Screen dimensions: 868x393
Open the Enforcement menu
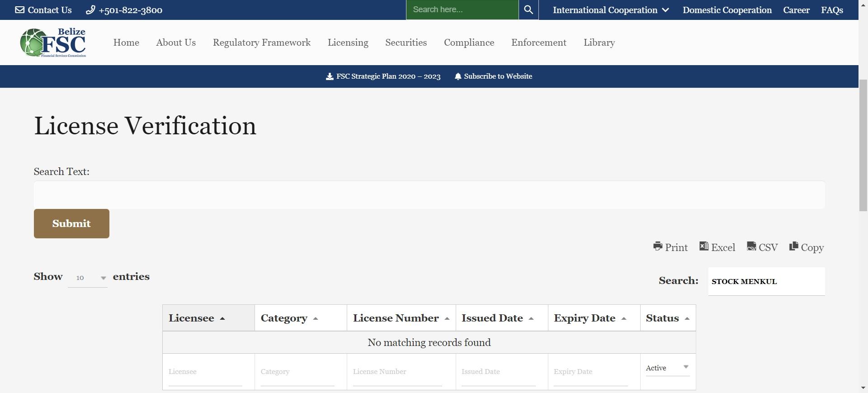[x=539, y=43]
